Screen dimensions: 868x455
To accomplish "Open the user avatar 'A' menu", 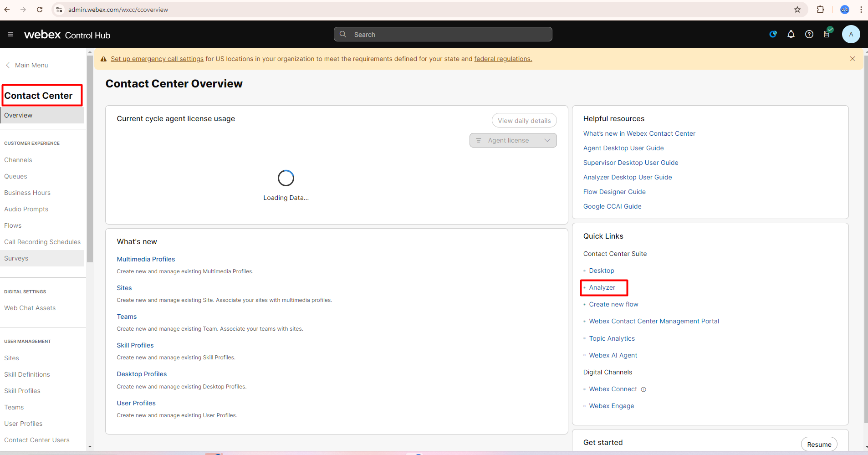I will [851, 34].
